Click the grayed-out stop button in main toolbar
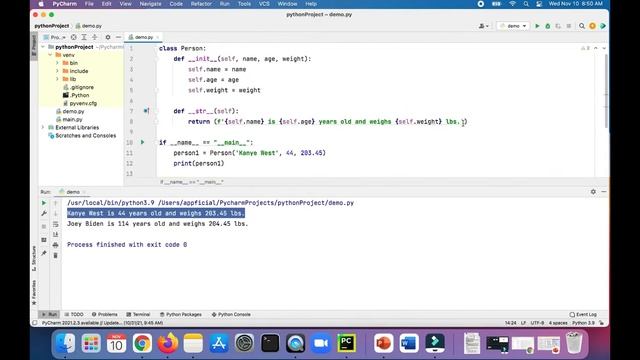 coord(569,26)
